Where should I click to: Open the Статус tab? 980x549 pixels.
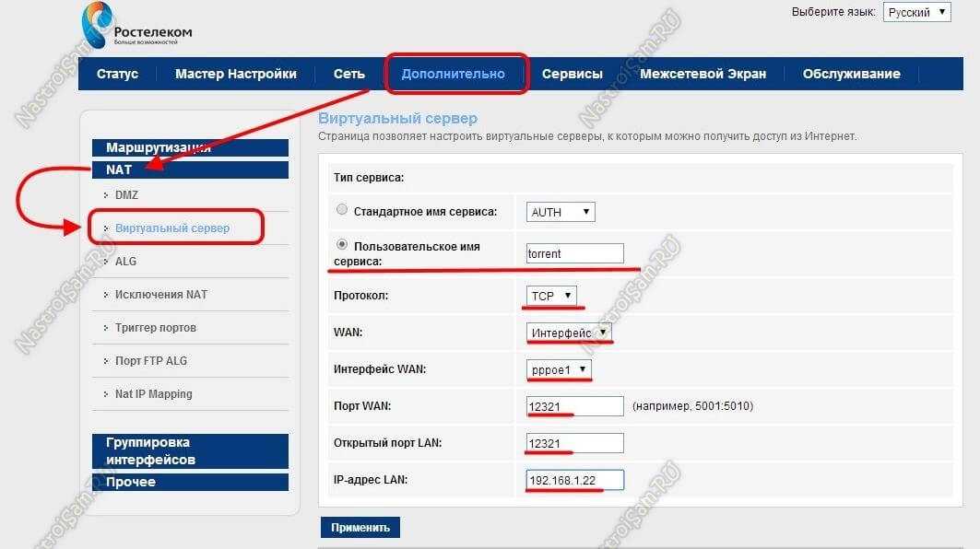pos(117,74)
